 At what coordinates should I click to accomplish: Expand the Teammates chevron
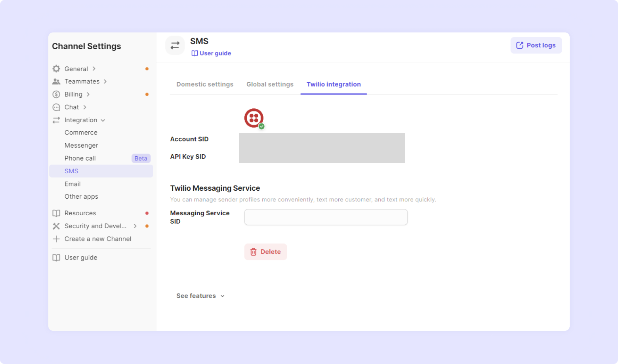coord(105,82)
